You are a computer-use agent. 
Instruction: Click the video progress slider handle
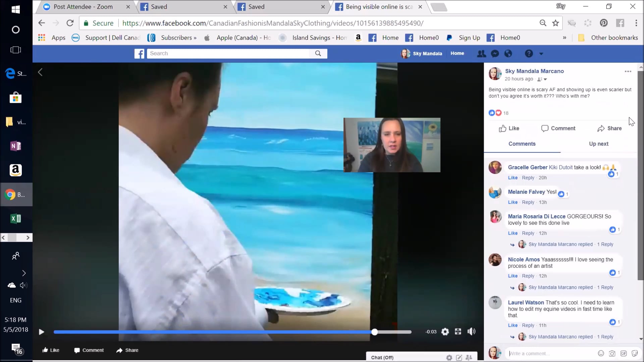[374, 332]
